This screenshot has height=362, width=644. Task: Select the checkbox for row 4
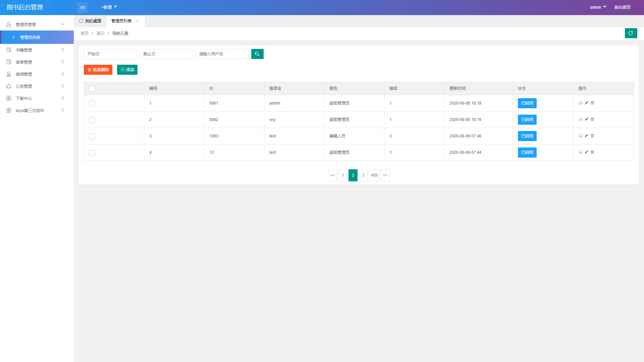92,153
